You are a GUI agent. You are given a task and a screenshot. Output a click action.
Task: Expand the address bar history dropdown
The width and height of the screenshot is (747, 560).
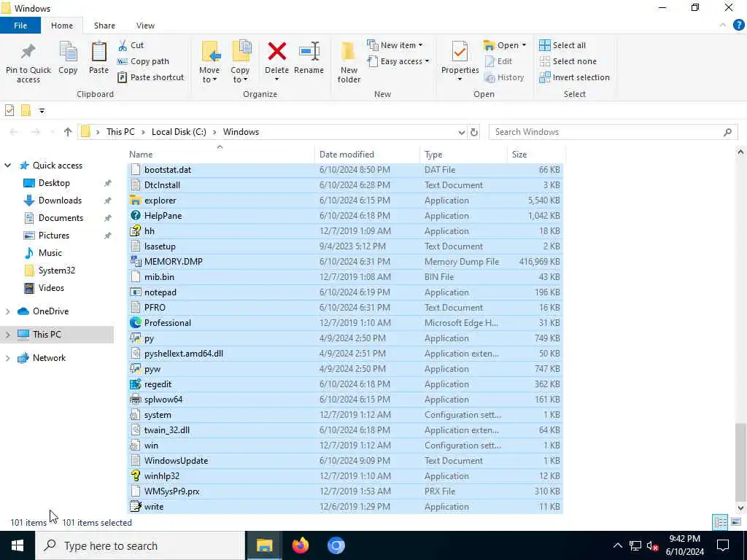tap(461, 132)
